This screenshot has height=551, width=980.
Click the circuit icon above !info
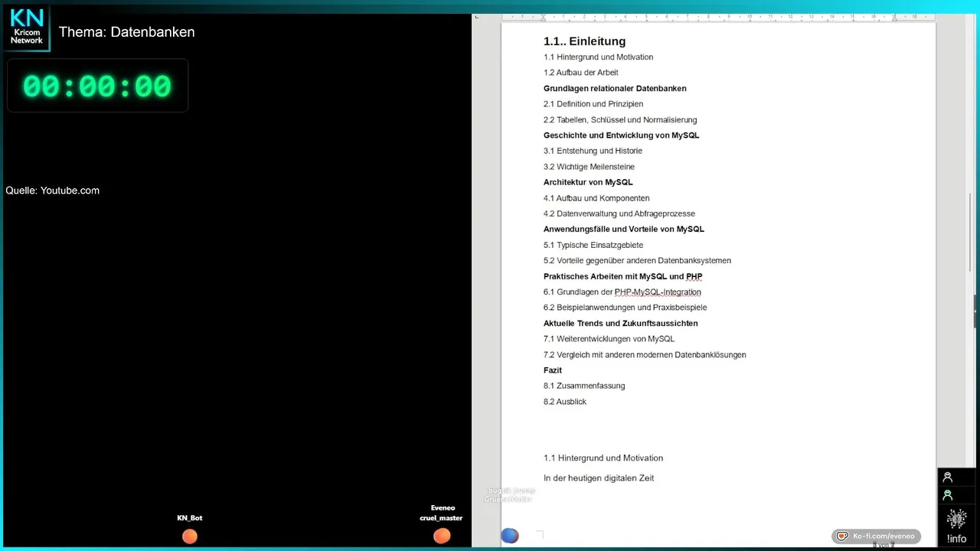point(956,520)
